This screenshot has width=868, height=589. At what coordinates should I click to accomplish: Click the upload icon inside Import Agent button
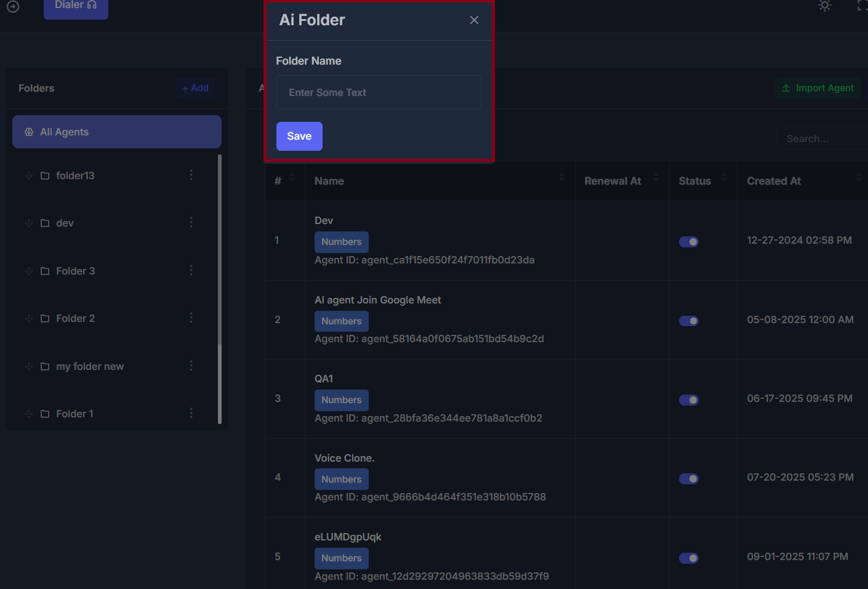coord(786,87)
